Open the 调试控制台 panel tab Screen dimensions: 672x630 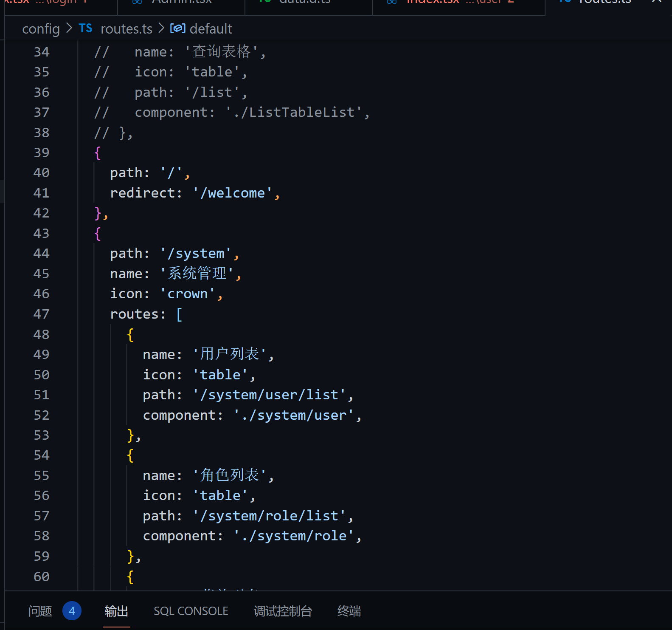pos(283,611)
